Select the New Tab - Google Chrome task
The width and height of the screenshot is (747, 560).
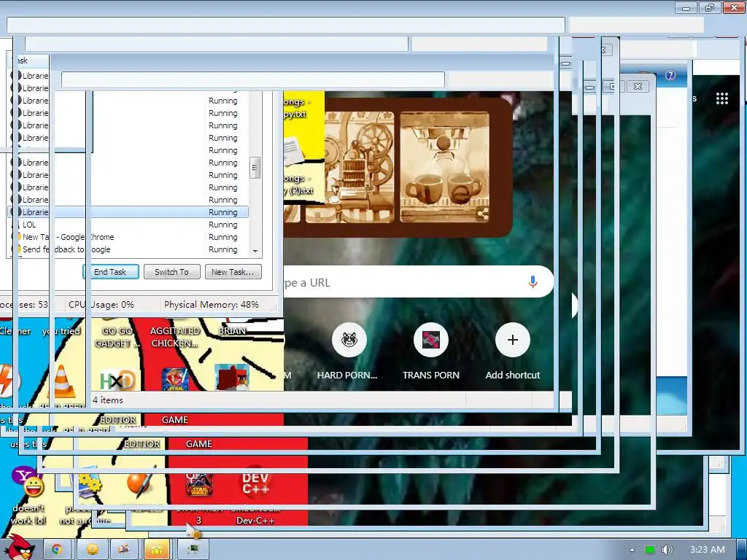point(128,237)
